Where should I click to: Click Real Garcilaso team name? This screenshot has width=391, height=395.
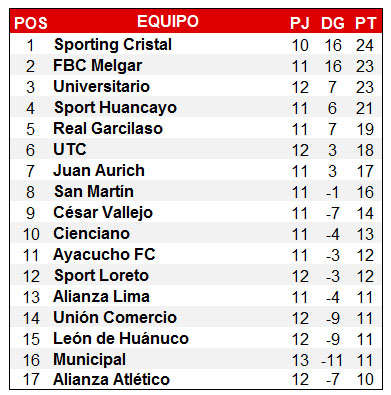coord(108,129)
